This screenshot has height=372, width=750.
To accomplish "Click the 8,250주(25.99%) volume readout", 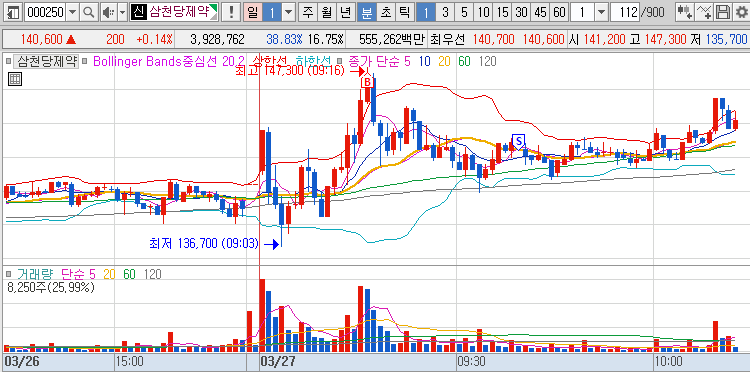I will point(51,287).
